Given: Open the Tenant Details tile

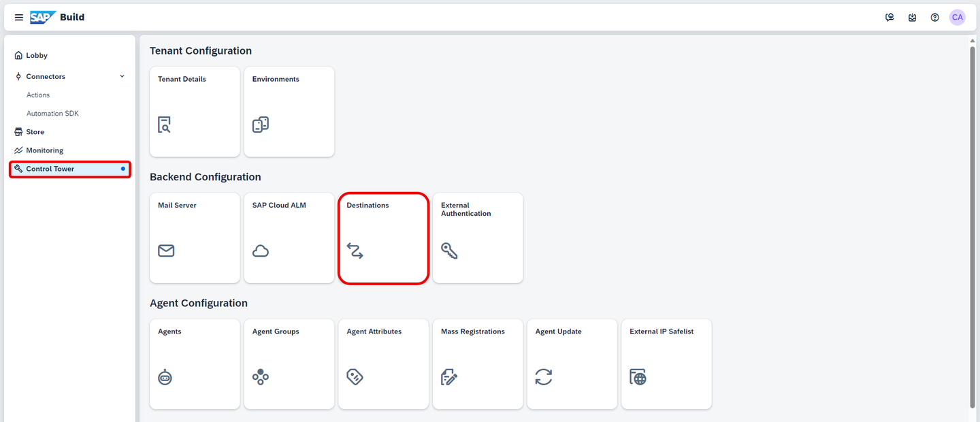Looking at the screenshot, I should click(x=195, y=112).
